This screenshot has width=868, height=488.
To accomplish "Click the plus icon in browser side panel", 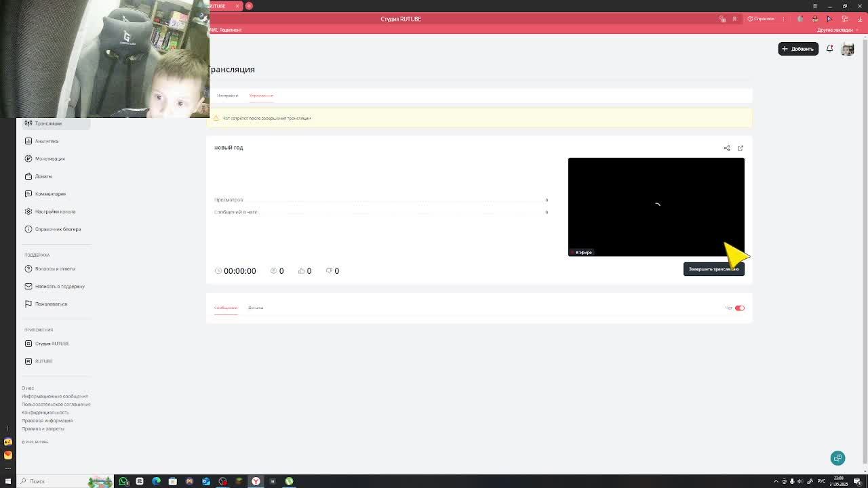I will point(8,428).
